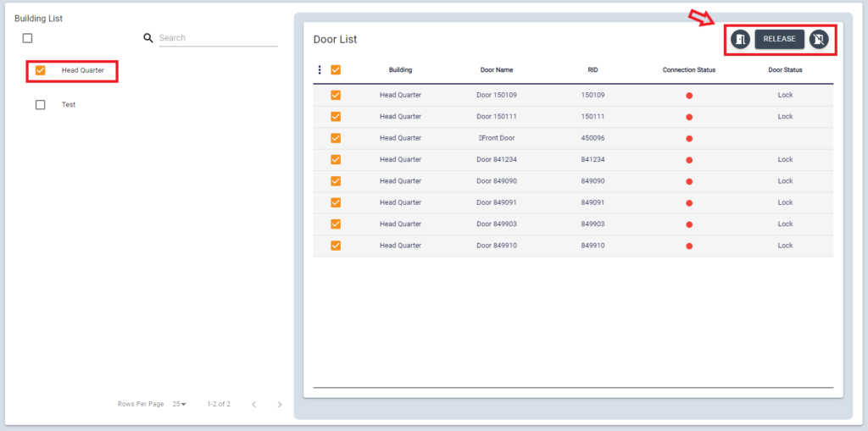Click the building Search input field
Image resolution: width=868 pixels, height=431 pixels.
[217, 38]
